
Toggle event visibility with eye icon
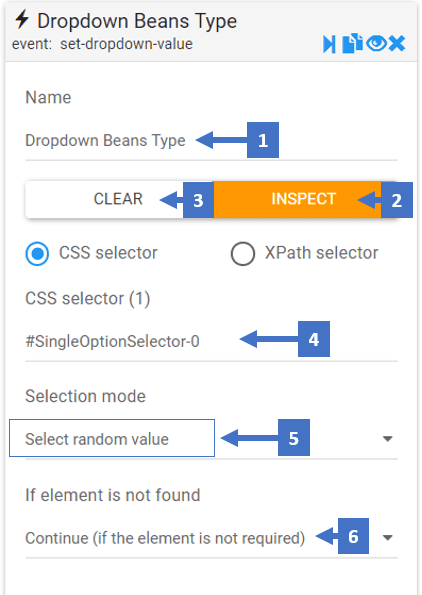[x=376, y=44]
